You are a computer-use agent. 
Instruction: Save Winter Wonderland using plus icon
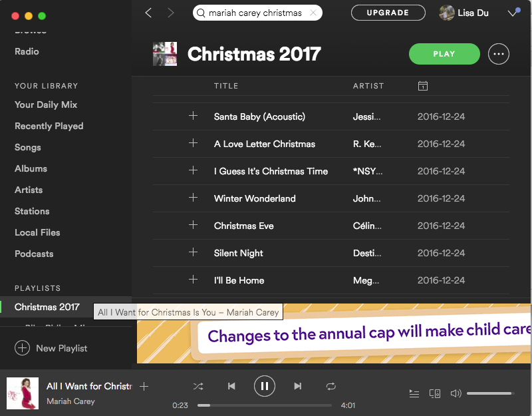pos(193,197)
